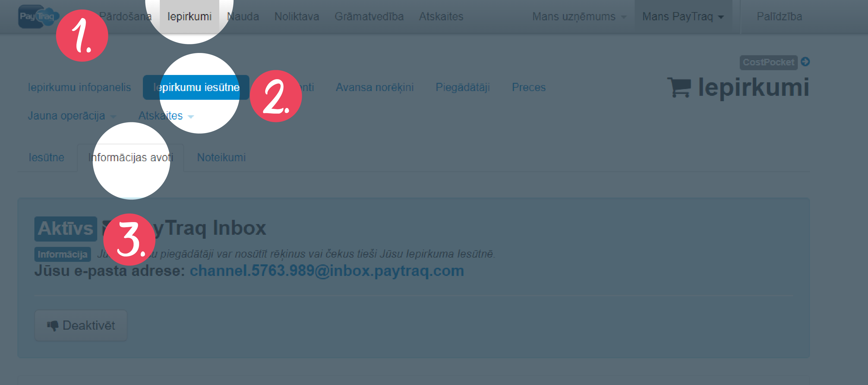868x385 pixels.
Task: Open the Iepirkumi top menu
Action: (x=189, y=16)
